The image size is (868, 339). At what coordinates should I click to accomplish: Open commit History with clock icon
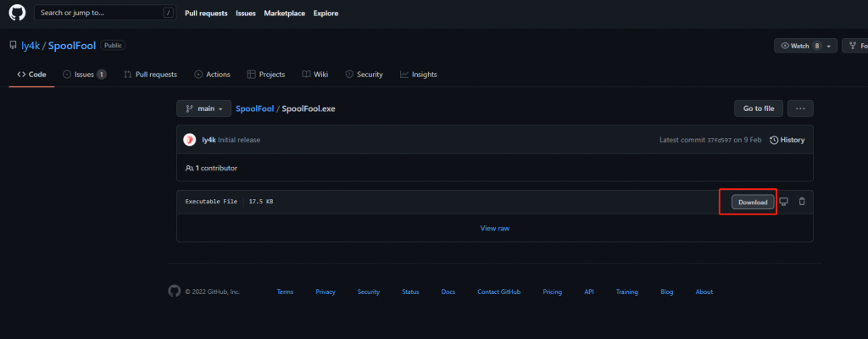787,140
